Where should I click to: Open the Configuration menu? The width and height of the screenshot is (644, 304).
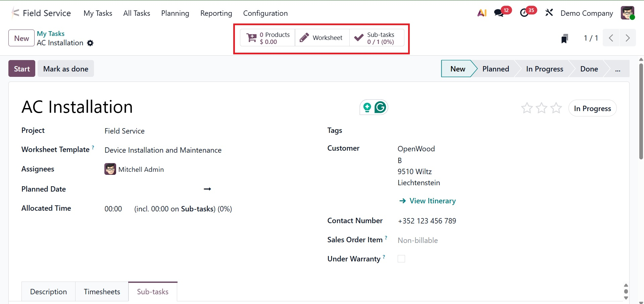[x=265, y=13]
